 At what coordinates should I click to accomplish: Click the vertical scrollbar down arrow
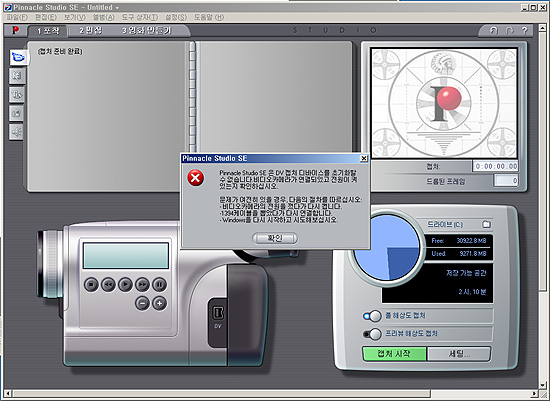543,385
